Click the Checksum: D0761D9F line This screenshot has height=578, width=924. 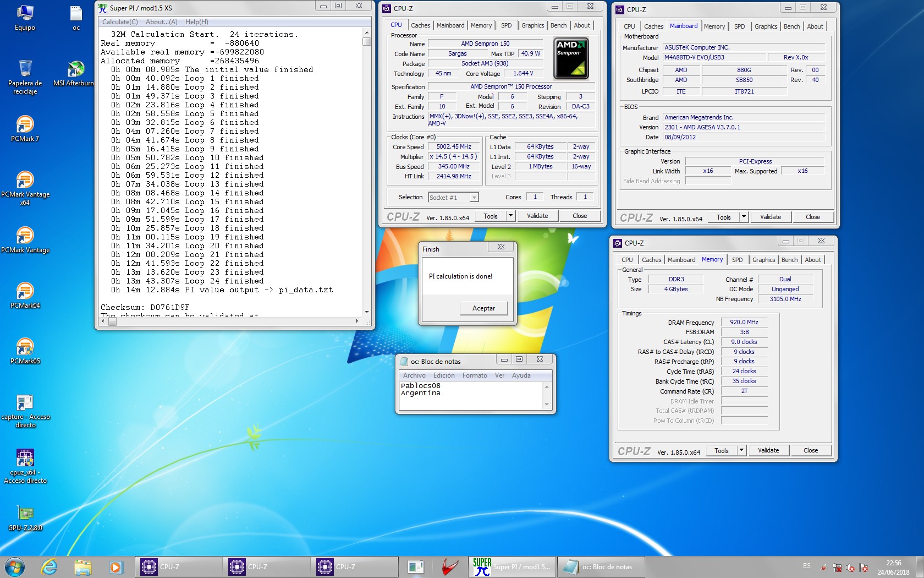[145, 307]
